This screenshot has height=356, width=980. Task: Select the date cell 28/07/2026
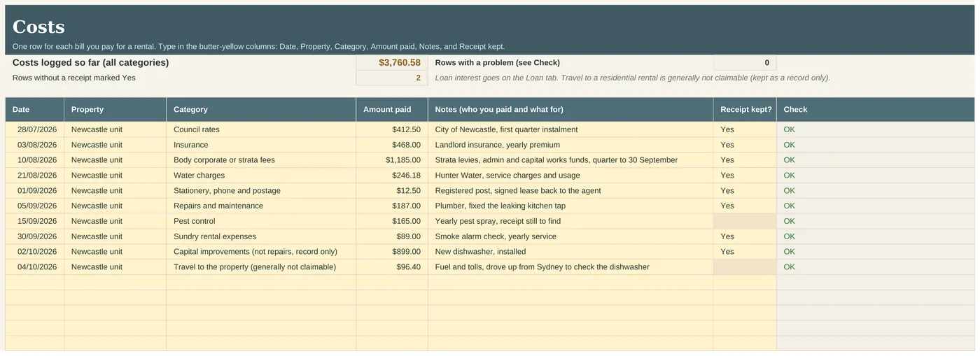(x=34, y=129)
